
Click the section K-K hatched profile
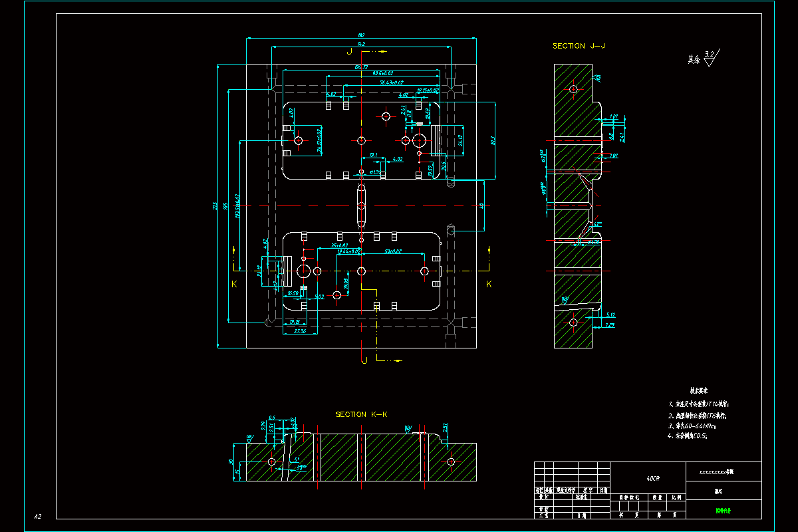tap(361, 456)
